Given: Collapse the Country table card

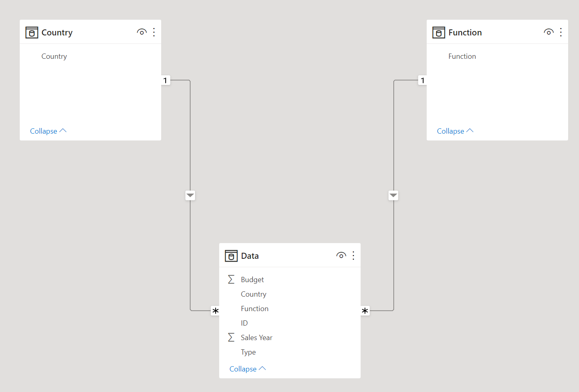Looking at the screenshot, I should coord(48,131).
